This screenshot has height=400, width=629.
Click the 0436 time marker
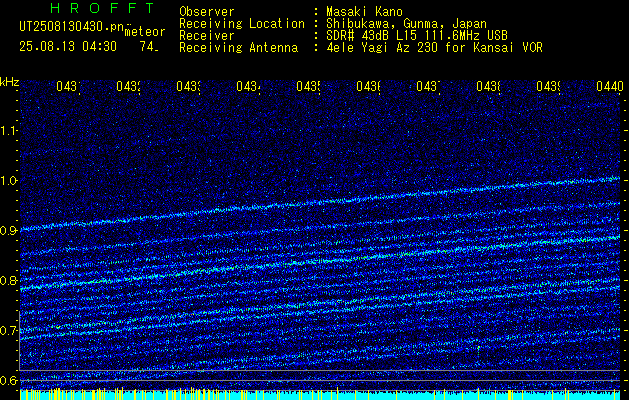click(x=368, y=86)
